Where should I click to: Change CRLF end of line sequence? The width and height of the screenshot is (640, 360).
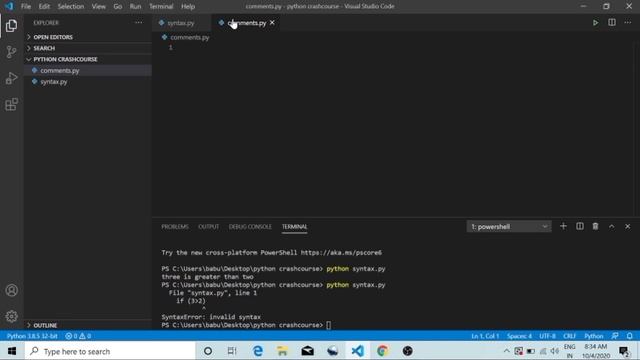[569, 336]
